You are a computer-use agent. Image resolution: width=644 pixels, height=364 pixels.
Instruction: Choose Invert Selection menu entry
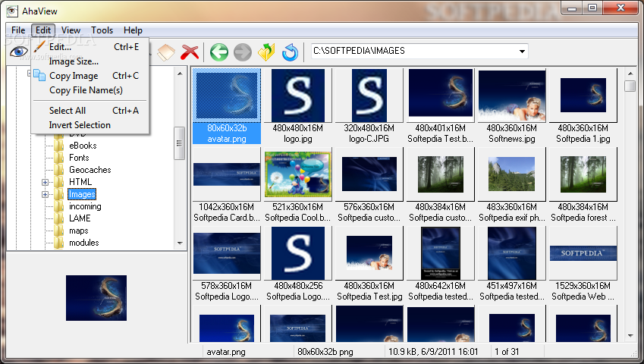coord(90,125)
